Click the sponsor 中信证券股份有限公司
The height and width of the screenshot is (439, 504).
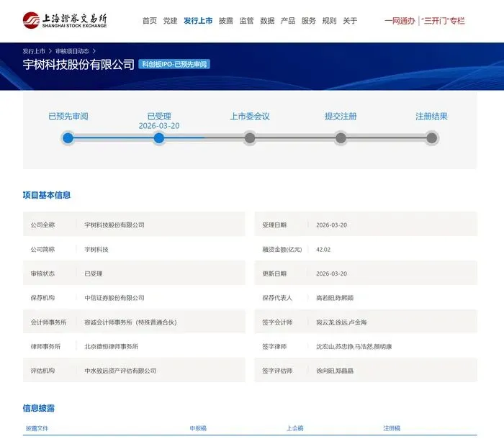[114, 298]
